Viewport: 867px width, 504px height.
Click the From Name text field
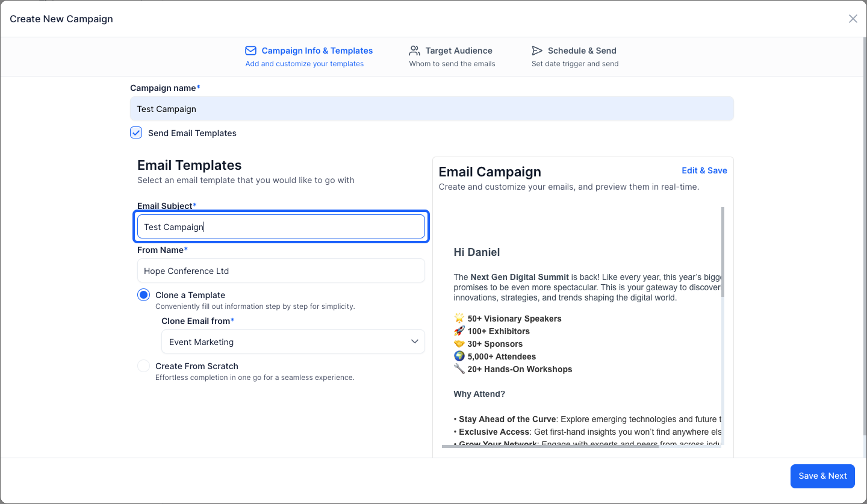coord(281,271)
